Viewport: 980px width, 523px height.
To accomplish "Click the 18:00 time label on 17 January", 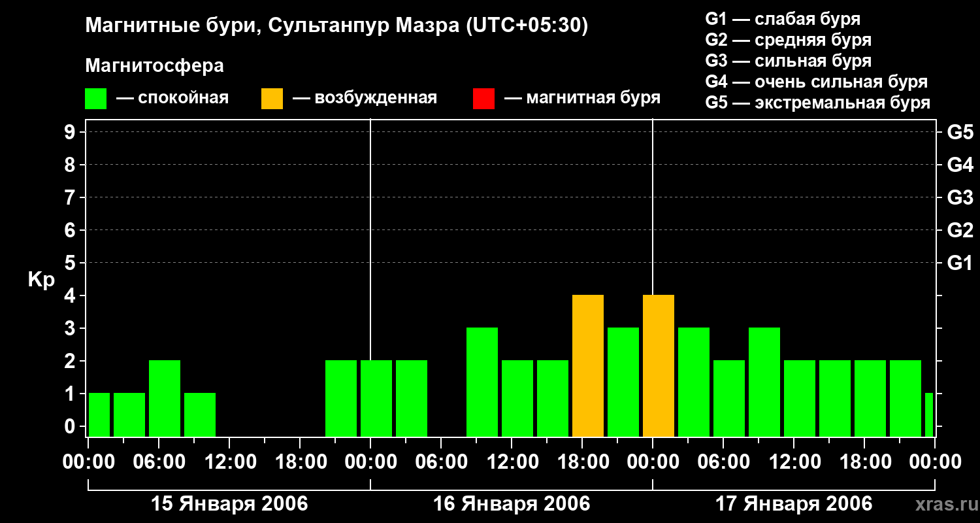I will tap(864, 462).
